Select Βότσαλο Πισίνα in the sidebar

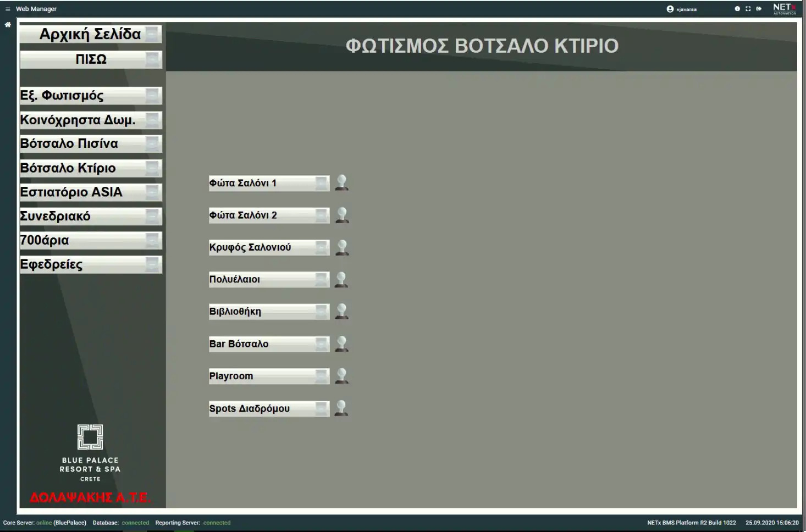91,144
